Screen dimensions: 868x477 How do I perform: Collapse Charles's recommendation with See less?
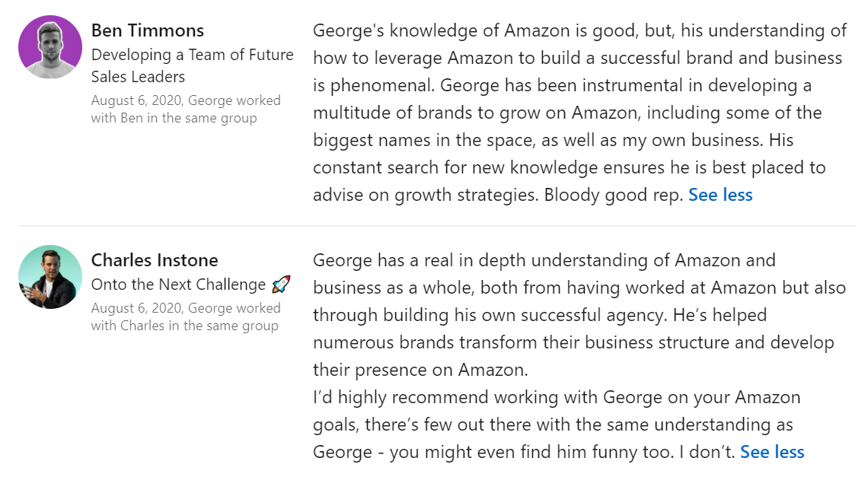point(772,452)
